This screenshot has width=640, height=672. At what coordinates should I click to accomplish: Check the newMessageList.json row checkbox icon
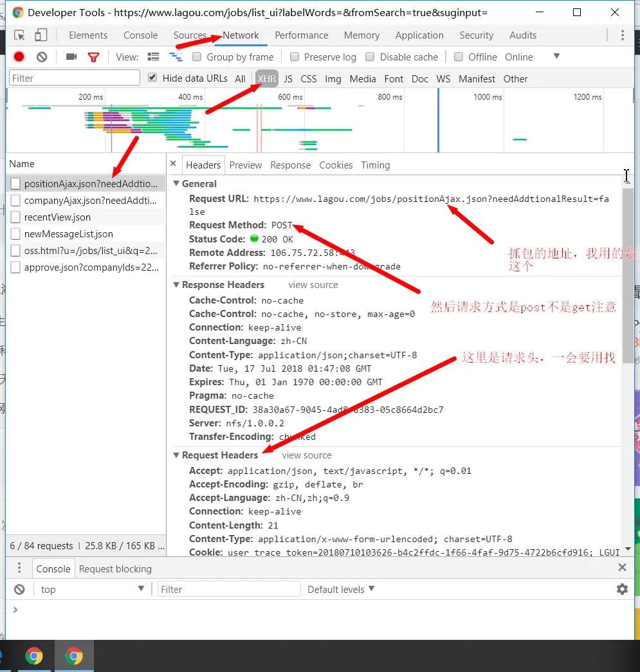coord(15,233)
